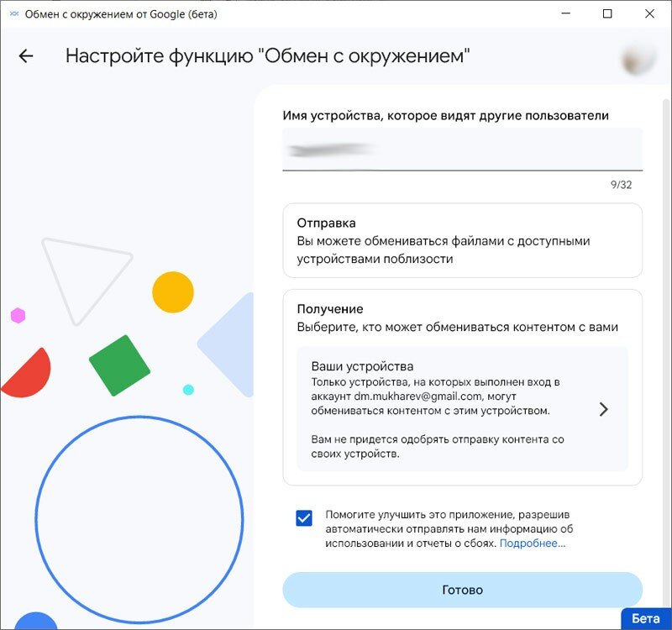The height and width of the screenshot is (630, 672).
Task: Select the "Отправка" card
Action: tap(463, 240)
